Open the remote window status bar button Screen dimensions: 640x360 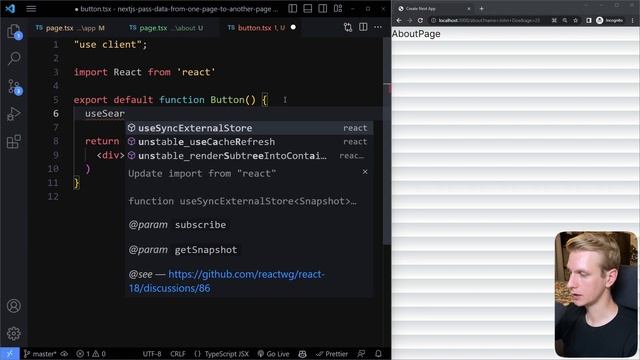9,354
